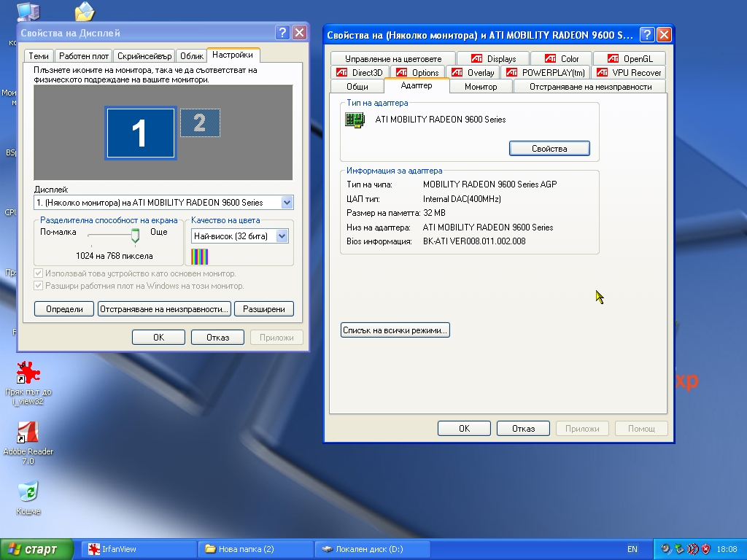The image size is (747, 560).
Task: Switch to Локален диск (D:) in the taskbar
Action: [373, 549]
